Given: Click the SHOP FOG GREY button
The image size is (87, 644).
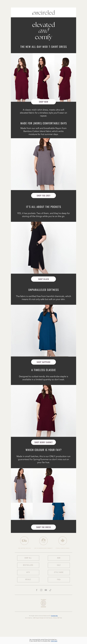Looking at the screenshot, I should (43, 196).
